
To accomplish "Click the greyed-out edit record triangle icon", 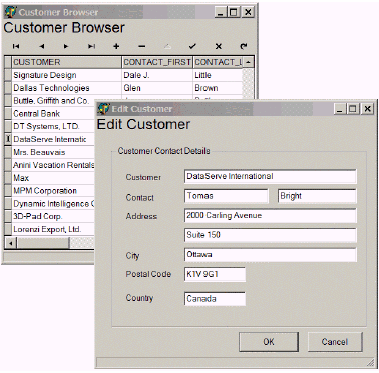I will [167, 46].
